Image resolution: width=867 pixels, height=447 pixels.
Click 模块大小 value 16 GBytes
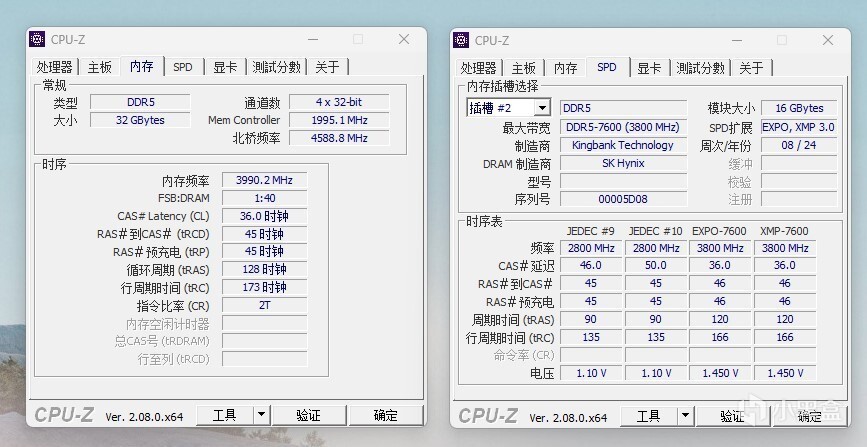(x=799, y=108)
